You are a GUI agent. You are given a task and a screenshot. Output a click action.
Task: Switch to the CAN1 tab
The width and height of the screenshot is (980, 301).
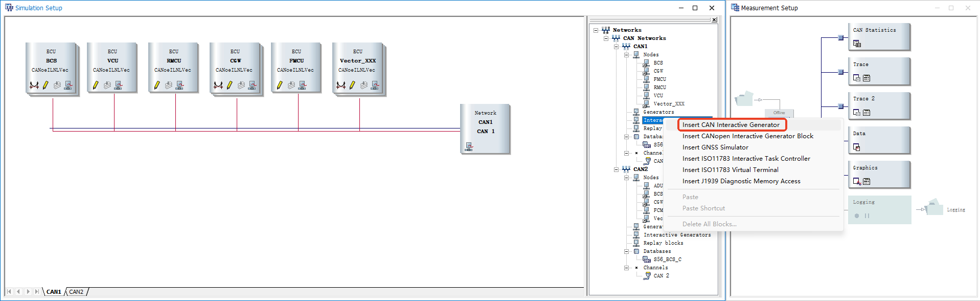tap(54, 292)
